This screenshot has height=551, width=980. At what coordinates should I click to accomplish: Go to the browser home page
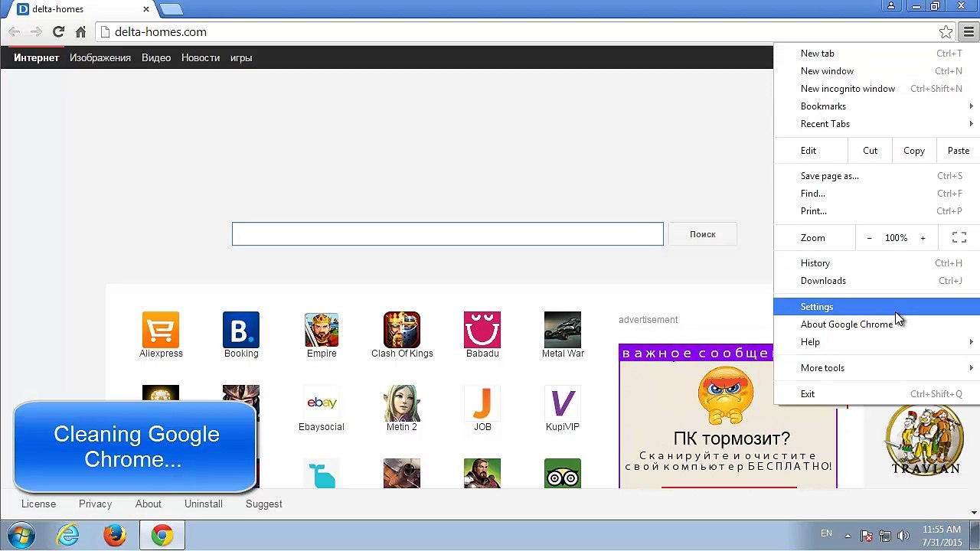[x=80, y=32]
